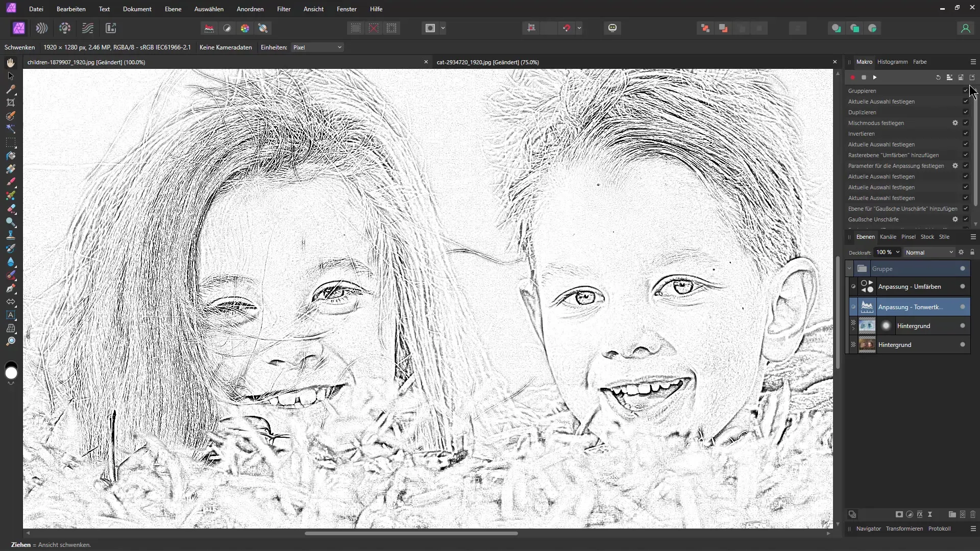Screen dimensions: 980x551
Task: Select the Paint Brush tool
Action: pos(11,182)
